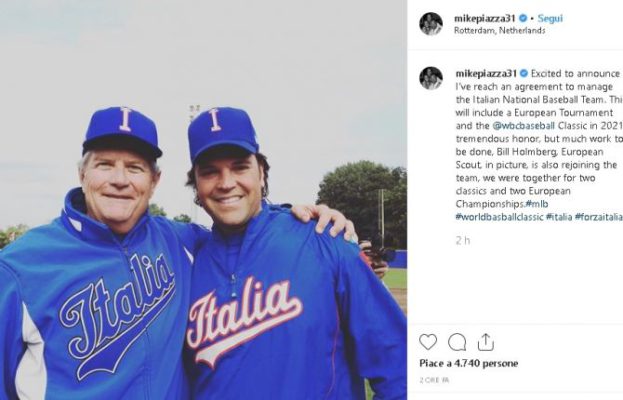The width and height of the screenshot is (623, 400).
Task: Click the avatar beside the caption text
Action: coord(431,77)
